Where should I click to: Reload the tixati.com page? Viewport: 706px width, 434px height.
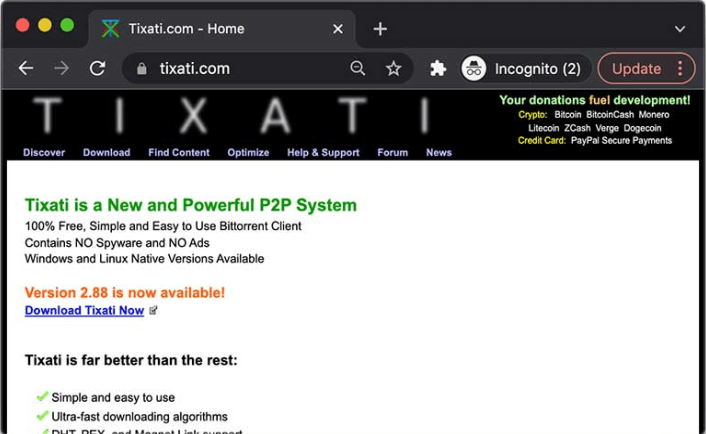tap(97, 68)
